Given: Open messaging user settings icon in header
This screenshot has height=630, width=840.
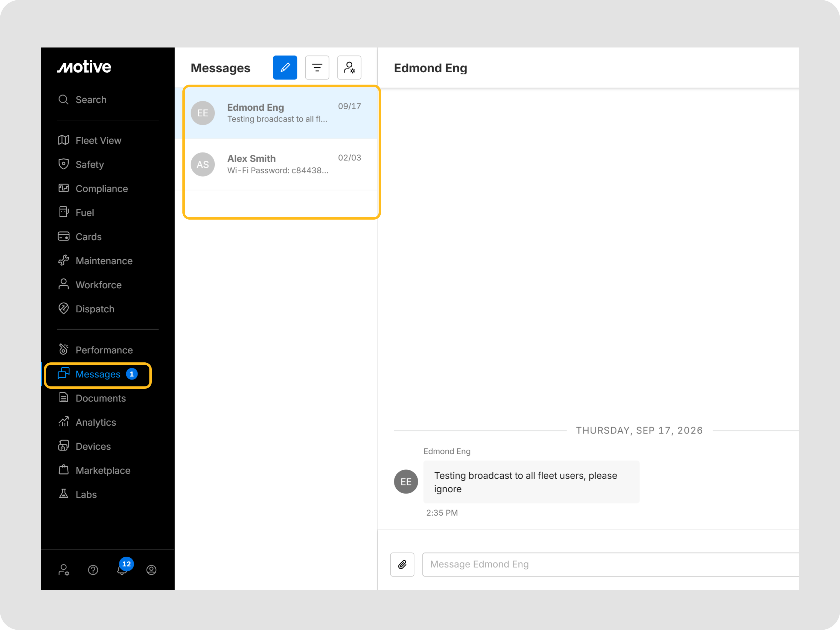Looking at the screenshot, I should tap(349, 67).
